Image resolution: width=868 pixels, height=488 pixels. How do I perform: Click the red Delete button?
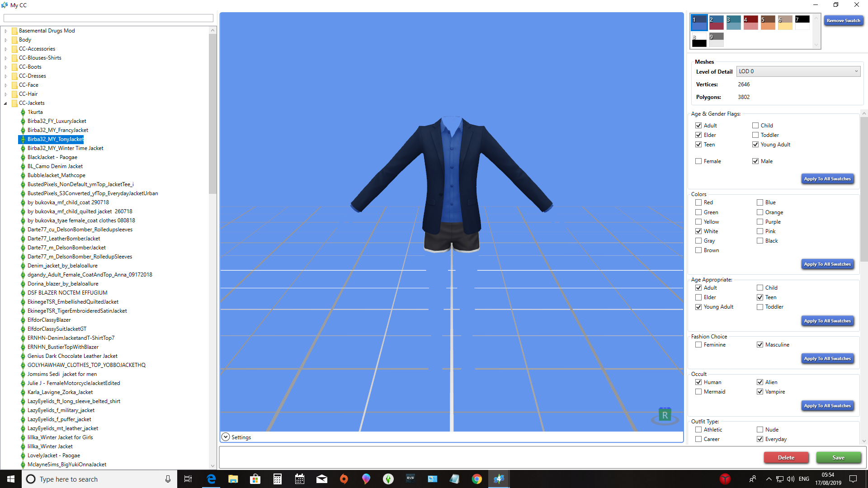coord(786,458)
